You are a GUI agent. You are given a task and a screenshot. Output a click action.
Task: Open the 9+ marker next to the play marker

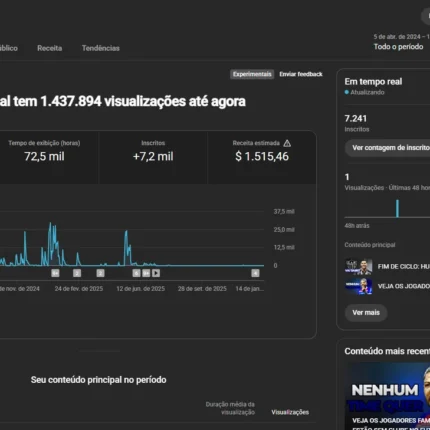[146, 273]
